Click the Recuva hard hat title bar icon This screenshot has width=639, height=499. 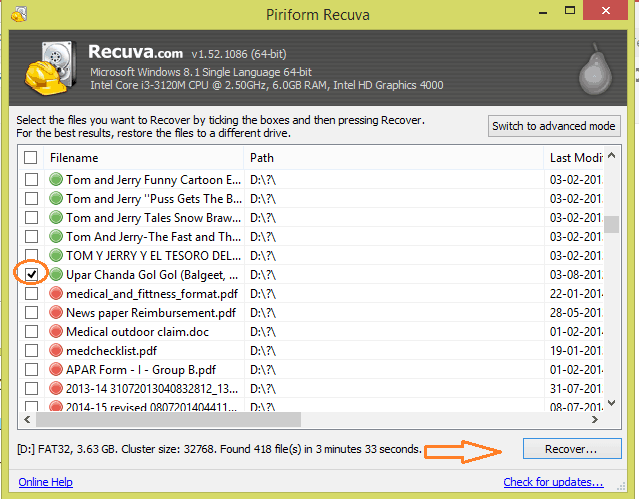[x=19, y=14]
